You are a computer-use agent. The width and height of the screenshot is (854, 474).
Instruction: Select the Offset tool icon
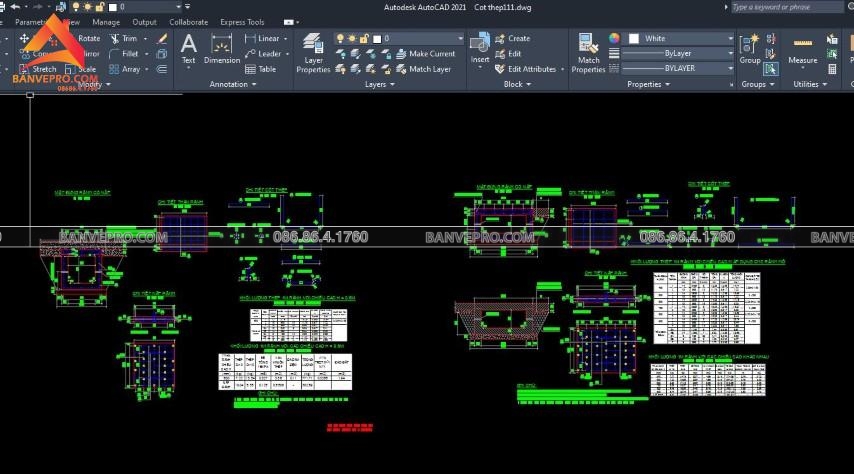tap(162, 69)
